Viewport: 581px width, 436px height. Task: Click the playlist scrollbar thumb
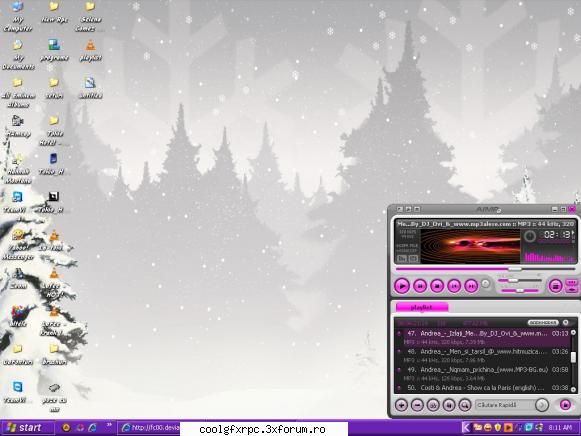pos(573,357)
